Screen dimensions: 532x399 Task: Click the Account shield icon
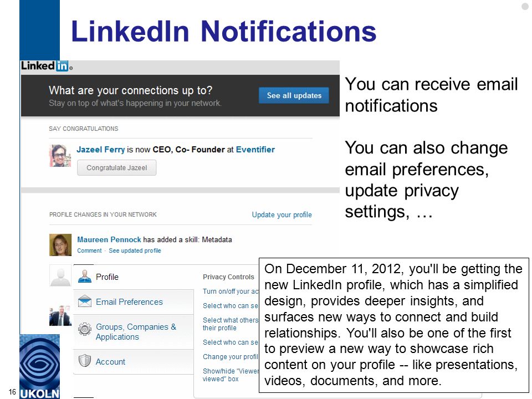point(84,361)
